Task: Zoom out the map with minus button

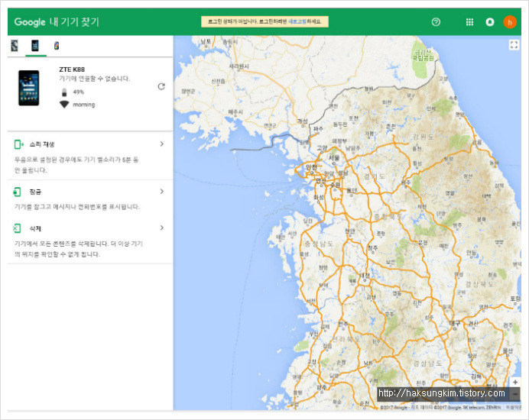Action: click(515, 394)
